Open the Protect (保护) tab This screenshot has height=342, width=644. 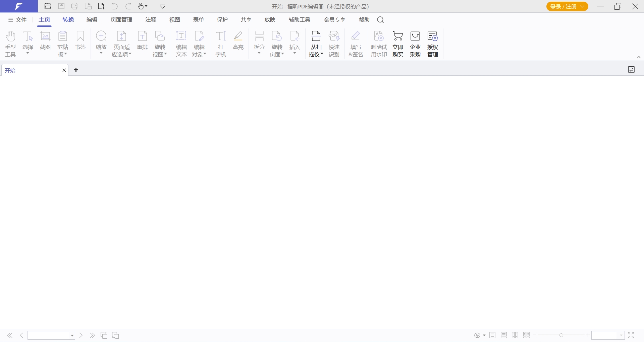pyautogui.click(x=222, y=20)
